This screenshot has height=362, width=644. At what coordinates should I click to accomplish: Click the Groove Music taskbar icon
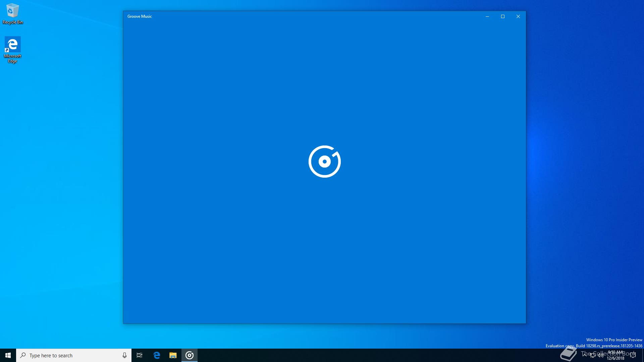[x=190, y=355]
